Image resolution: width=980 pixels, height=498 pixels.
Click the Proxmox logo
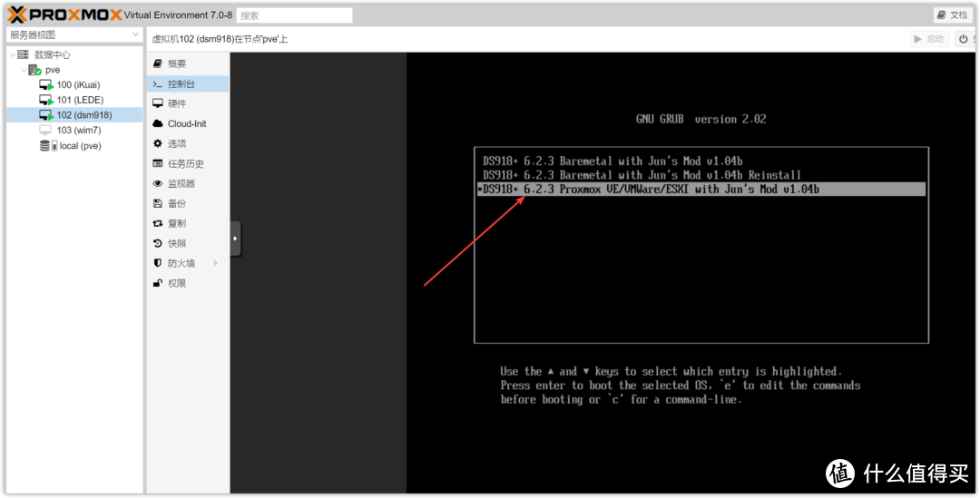[65, 15]
